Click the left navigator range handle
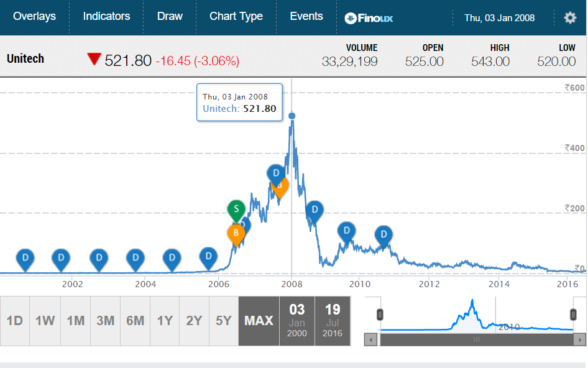The image size is (588, 368). [380, 315]
